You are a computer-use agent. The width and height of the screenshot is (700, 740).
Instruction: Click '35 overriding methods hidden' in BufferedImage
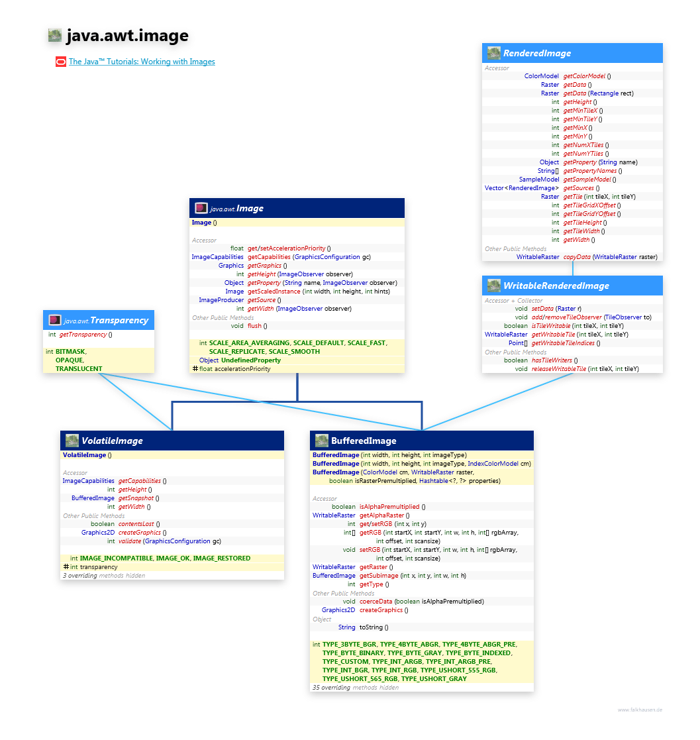click(356, 688)
